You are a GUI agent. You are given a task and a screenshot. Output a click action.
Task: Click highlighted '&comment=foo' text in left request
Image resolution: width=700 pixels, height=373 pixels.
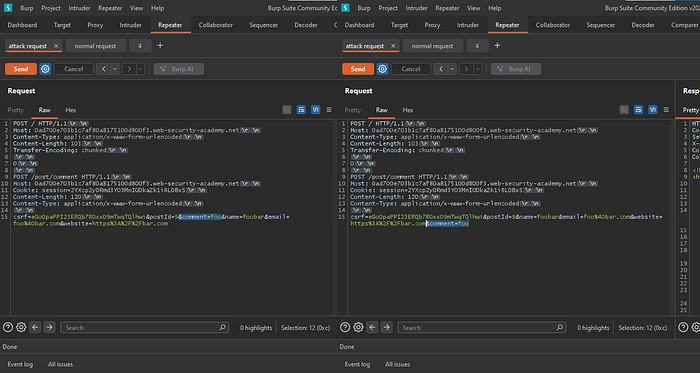[x=200, y=217]
